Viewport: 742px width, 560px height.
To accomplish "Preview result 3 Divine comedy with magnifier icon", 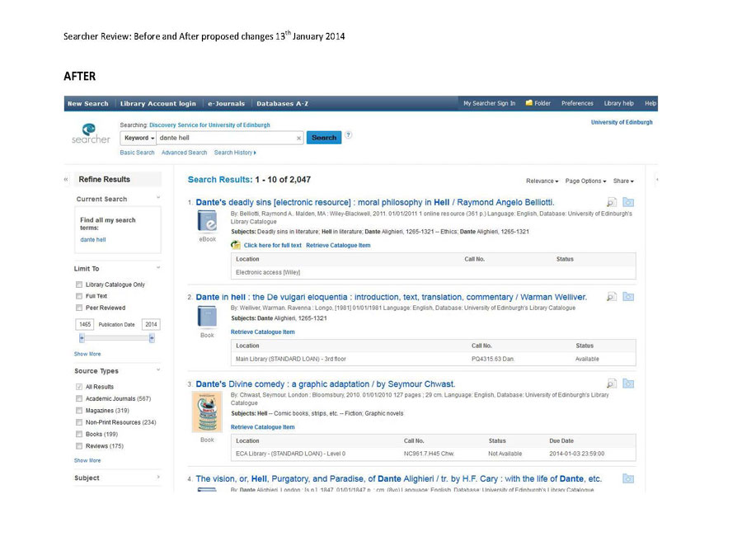I will (x=612, y=384).
